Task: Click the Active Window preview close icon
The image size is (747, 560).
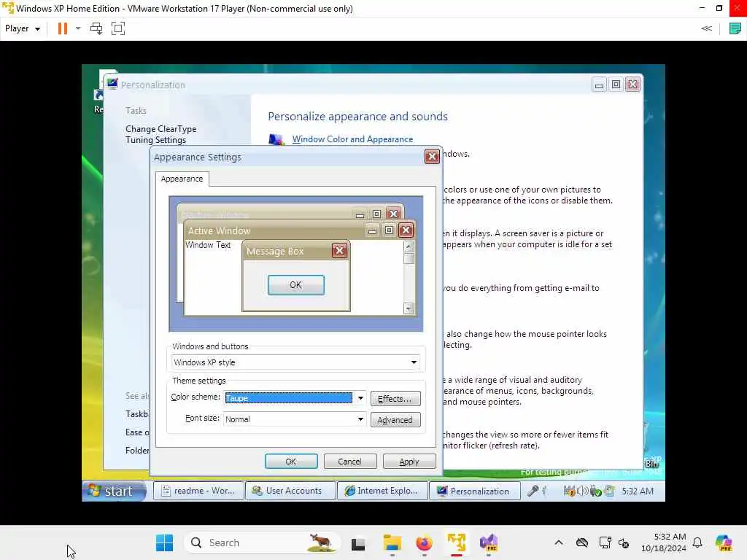Action: pos(406,230)
